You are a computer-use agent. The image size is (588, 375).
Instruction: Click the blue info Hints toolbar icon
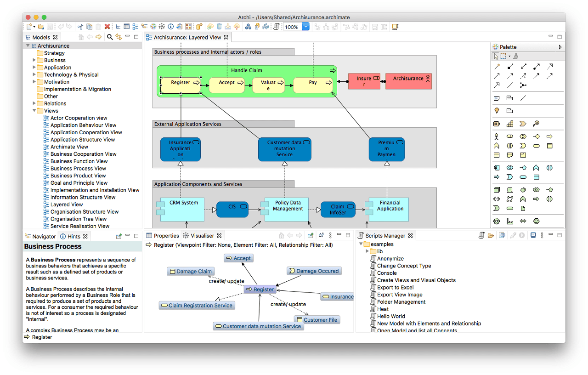(x=170, y=27)
